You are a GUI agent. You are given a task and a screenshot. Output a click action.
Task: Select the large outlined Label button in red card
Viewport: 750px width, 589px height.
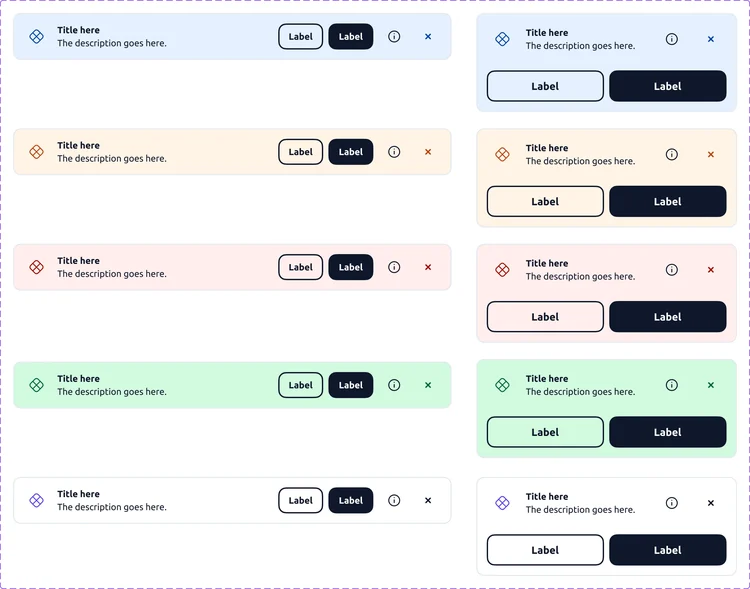545,317
